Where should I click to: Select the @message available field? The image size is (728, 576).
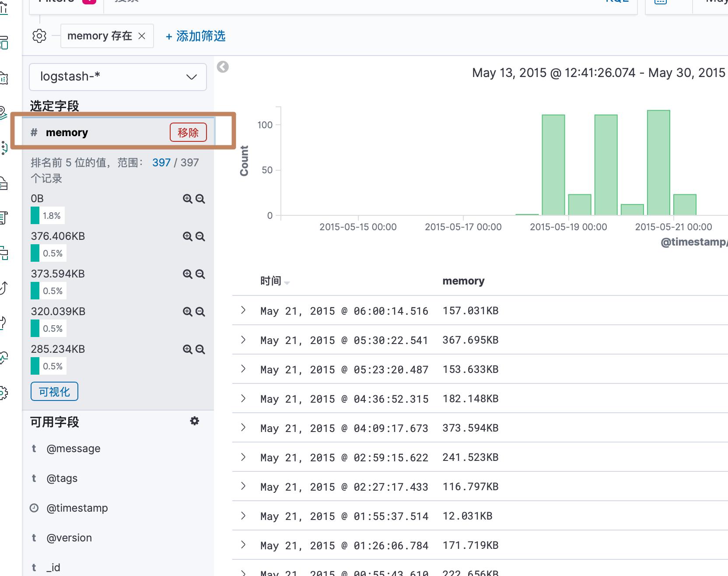tap(73, 449)
